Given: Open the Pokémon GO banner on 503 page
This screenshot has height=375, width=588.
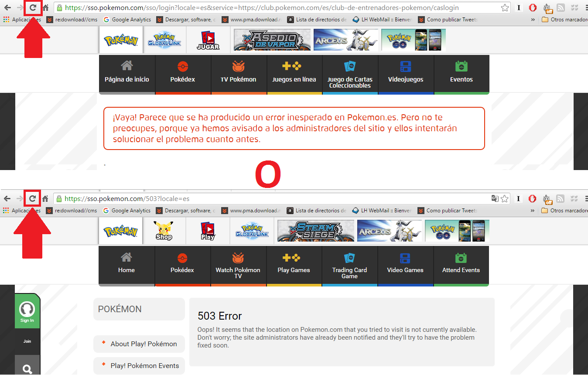Looking at the screenshot, I should click(x=457, y=231).
